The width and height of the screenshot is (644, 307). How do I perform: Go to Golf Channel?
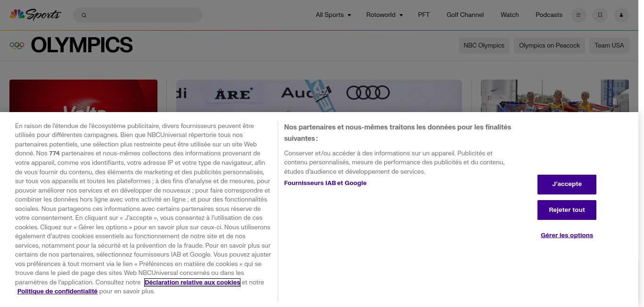[465, 15]
